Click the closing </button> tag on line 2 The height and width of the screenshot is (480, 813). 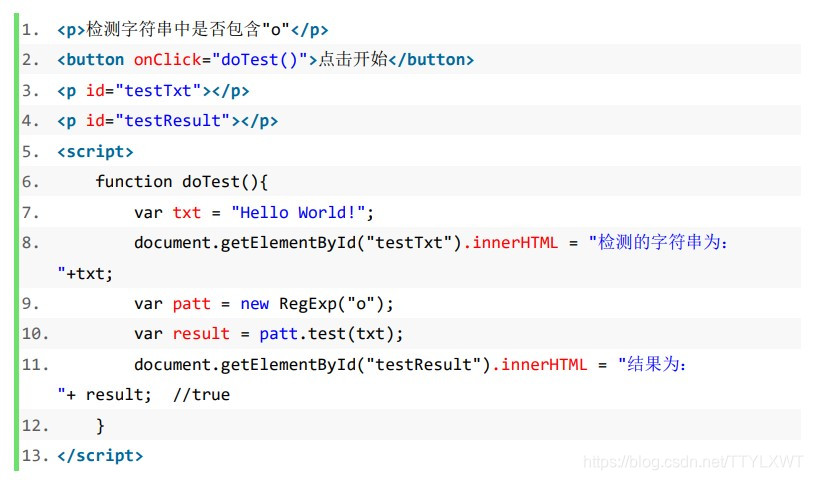[431, 60]
